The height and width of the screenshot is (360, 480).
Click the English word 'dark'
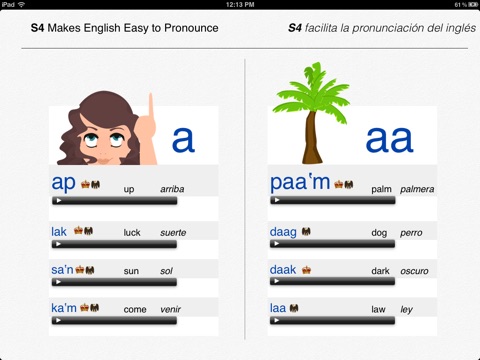[380, 271]
